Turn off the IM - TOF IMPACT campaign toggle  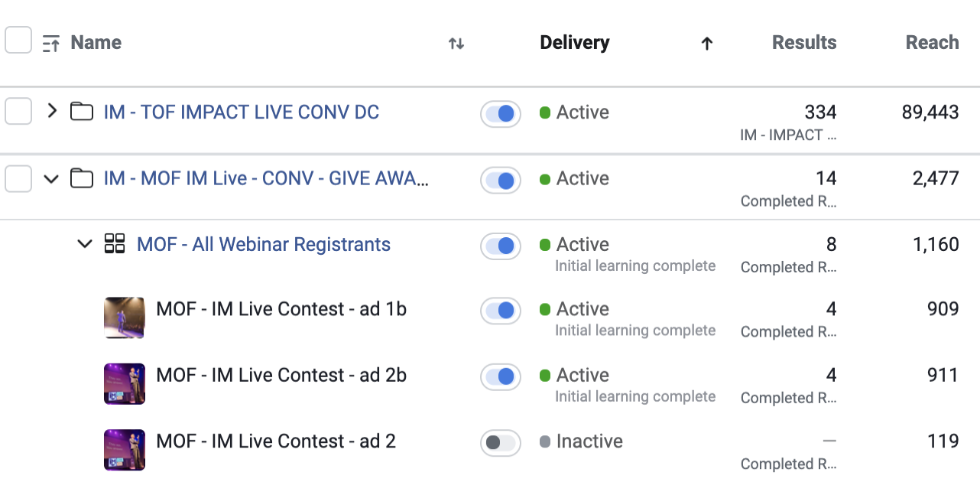(501, 114)
